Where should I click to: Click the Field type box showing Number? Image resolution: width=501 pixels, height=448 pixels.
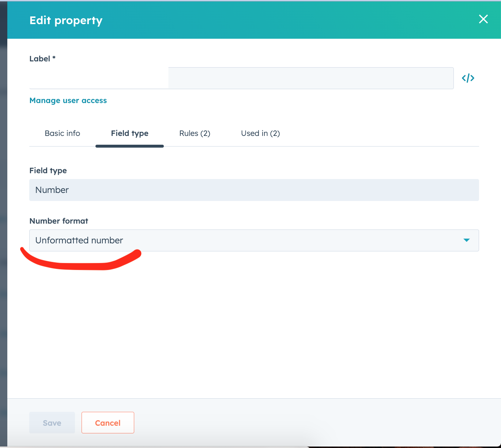(x=254, y=190)
